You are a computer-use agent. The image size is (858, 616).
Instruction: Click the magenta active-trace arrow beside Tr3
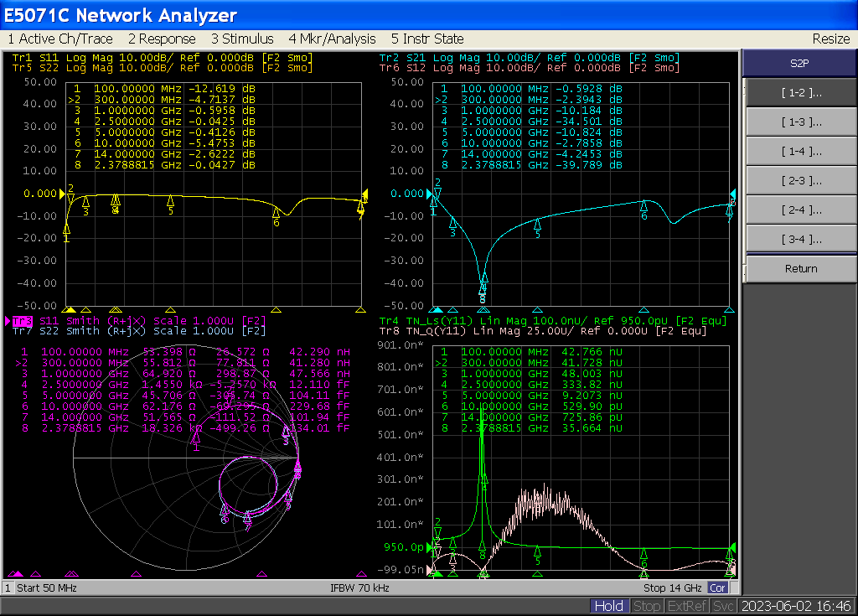[x=8, y=321]
